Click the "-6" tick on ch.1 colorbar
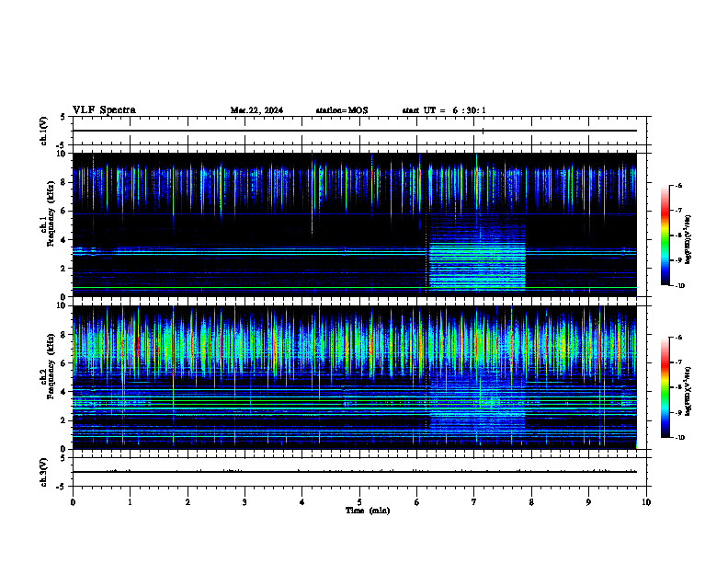The height and width of the screenshot is (563, 728). (678, 186)
